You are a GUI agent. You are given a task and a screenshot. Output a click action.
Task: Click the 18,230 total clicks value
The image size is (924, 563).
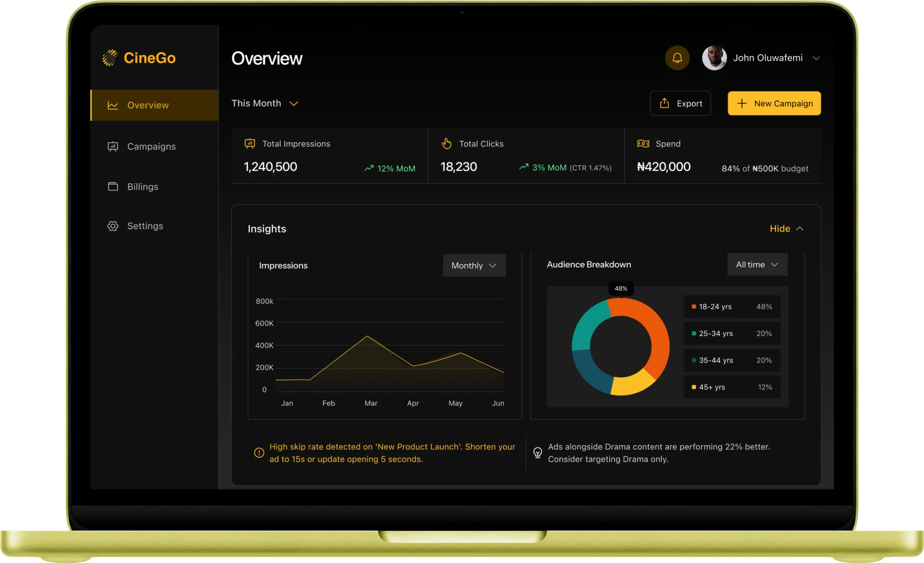coord(459,167)
